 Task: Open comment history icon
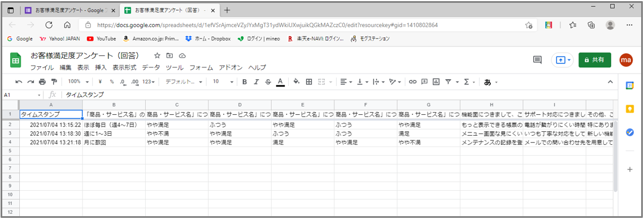pyautogui.click(x=537, y=59)
